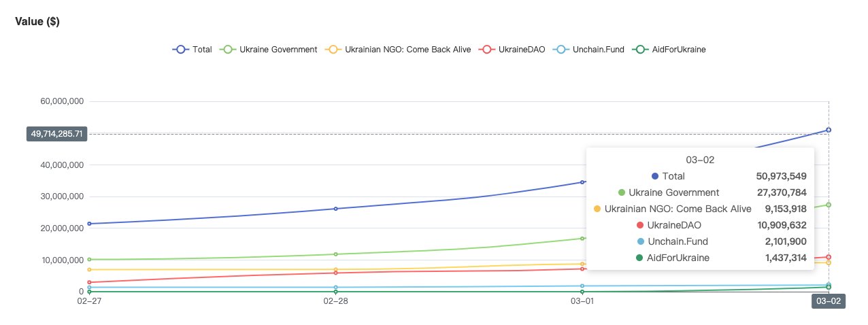Click UkraineDAO red point on 03-02

pyautogui.click(x=829, y=257)
